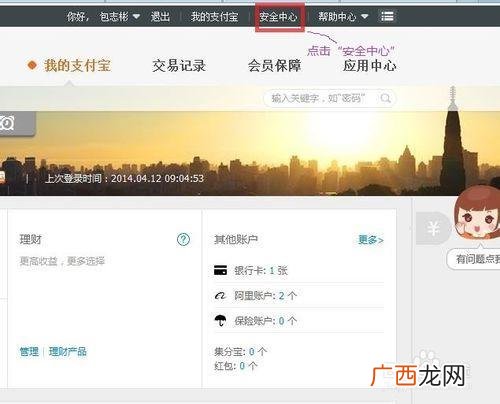Click the 有问题点我 speech bubble
The width and height of the screenshot is (500, 404).
tap(474, 259)
